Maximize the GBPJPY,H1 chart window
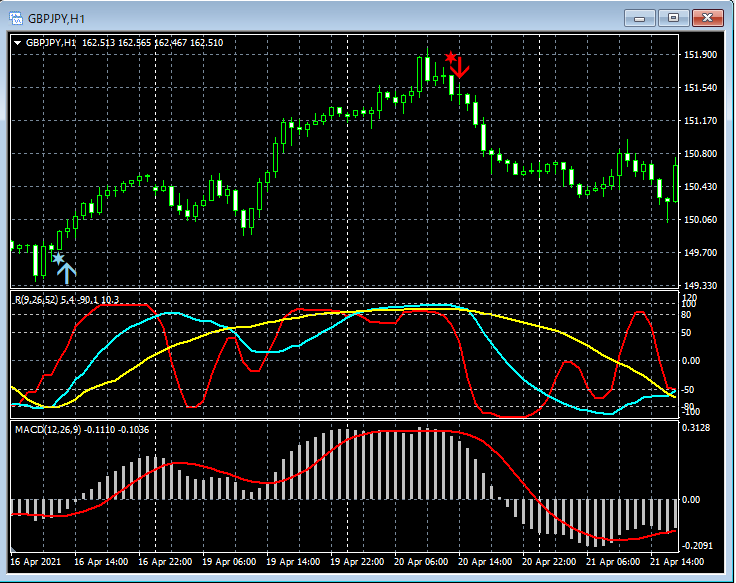Image resolution: width=736 pixels, height=583 pixels. (x=673, y=18)
